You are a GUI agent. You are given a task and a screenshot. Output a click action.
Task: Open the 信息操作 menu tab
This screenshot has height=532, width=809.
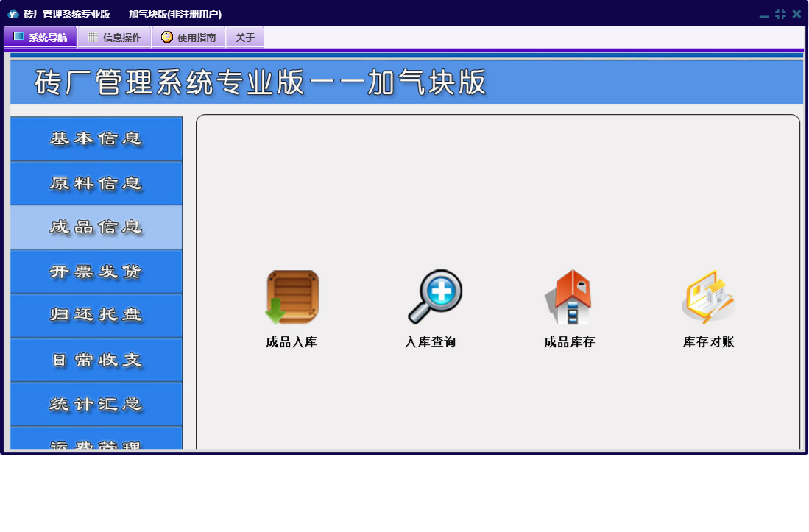115,37
